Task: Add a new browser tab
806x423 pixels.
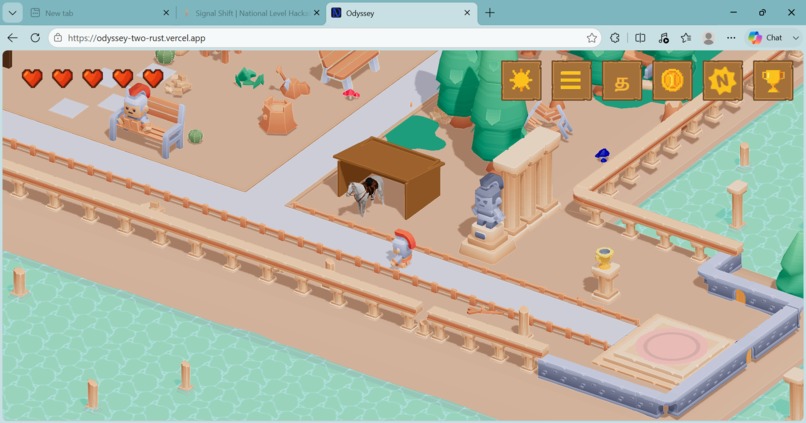Action: click(x=490, y=13)
